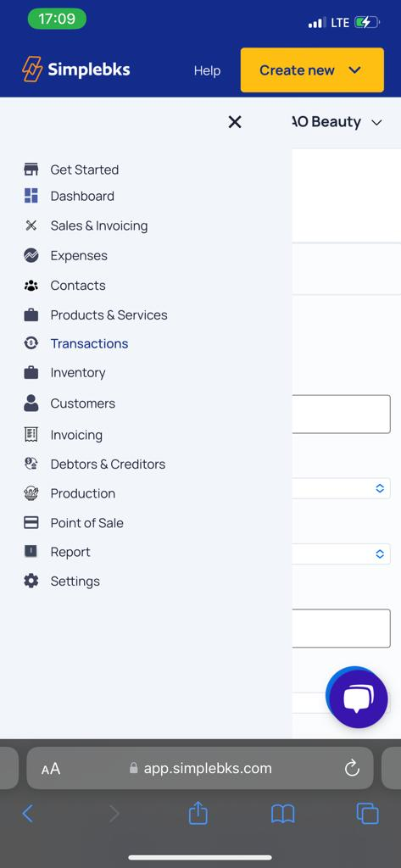
Task: Click the Contacts people icon
Action: (31, 286)
